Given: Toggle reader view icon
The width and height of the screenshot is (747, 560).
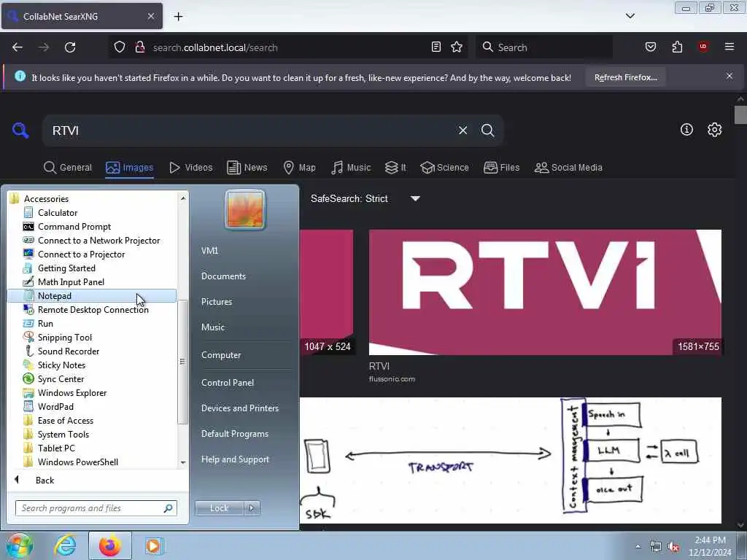Looking at the screenshot, I should pyautogui.click(x=436, y=47).
